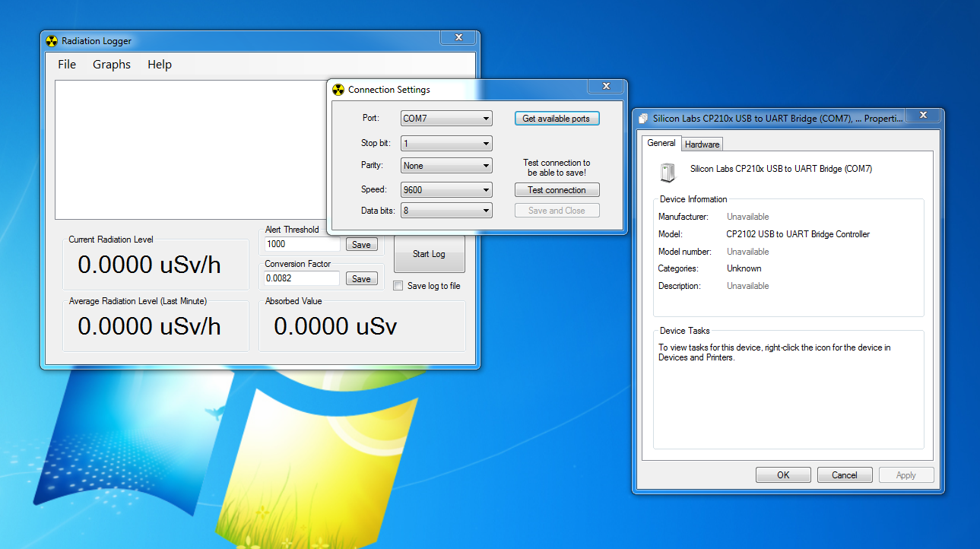Click the log output text area
The width and height of the screenshot is (980, 549).
click(x=191, y=150)
